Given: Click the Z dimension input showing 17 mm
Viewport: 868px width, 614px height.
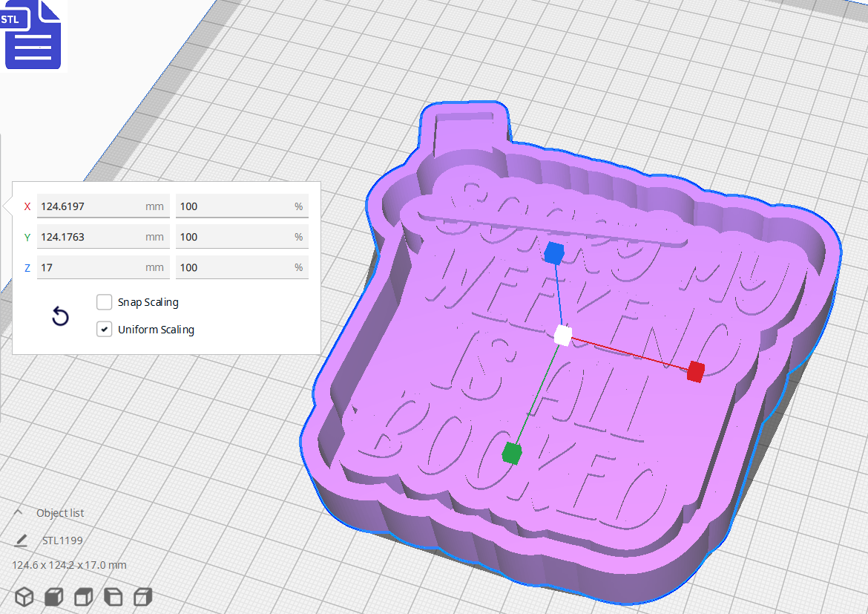Looking at the screenshot, I should (103, 267).
